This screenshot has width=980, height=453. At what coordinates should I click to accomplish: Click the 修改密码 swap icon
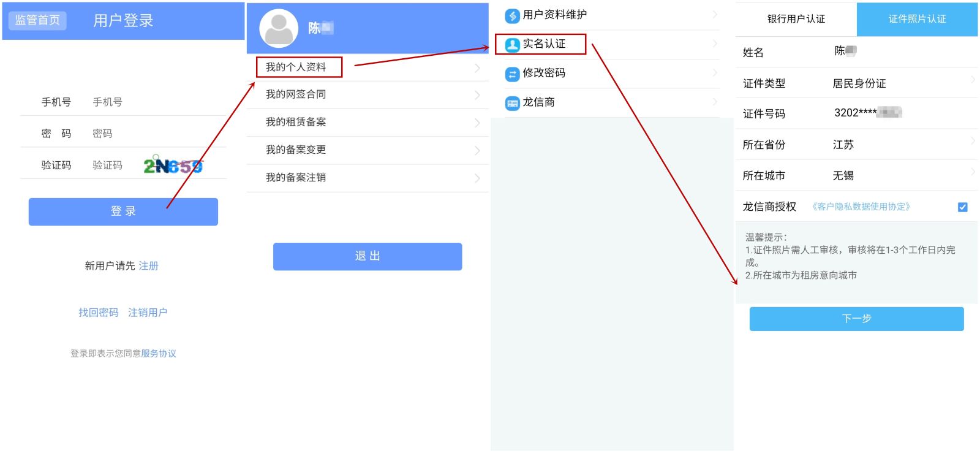512,74
